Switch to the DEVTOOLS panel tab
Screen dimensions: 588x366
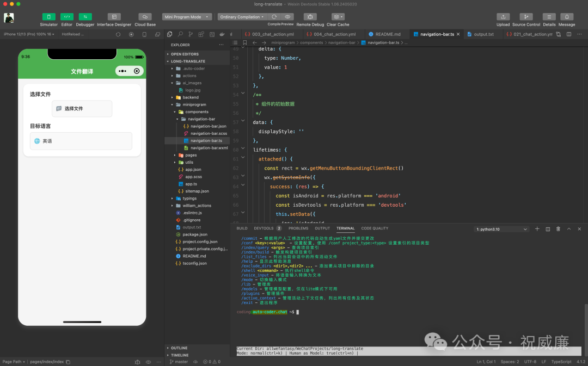tap(264, 228)
